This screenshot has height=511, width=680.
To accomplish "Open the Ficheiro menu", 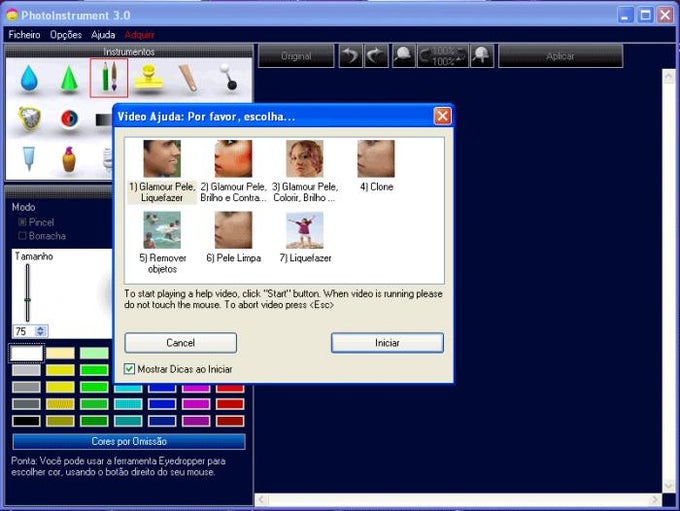I will (x=24, y=35).
